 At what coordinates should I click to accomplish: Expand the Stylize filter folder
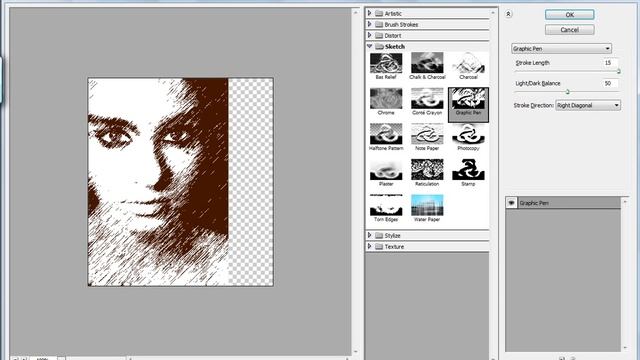click(369, 235)
